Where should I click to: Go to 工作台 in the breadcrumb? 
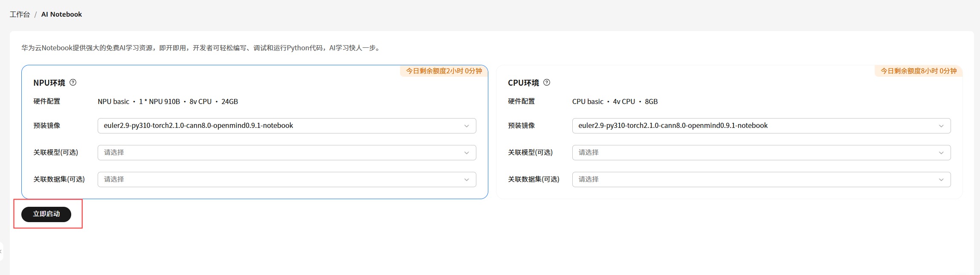(x=20, y=14)
